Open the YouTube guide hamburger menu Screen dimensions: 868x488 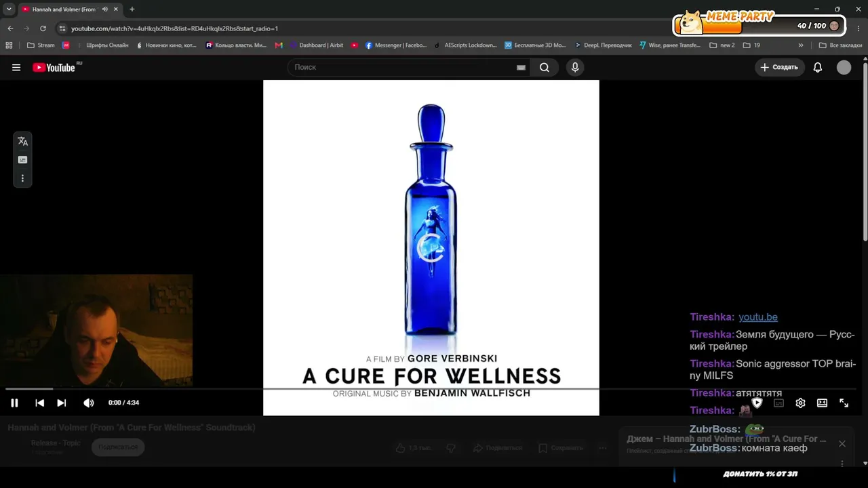pyautogui.click(x=16, y=67)
